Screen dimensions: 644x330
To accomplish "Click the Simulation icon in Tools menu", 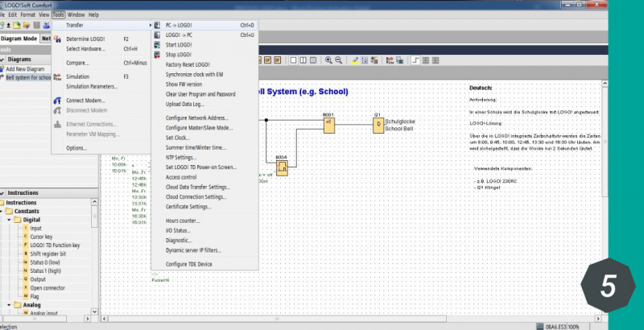I will [x=57, y=76].
